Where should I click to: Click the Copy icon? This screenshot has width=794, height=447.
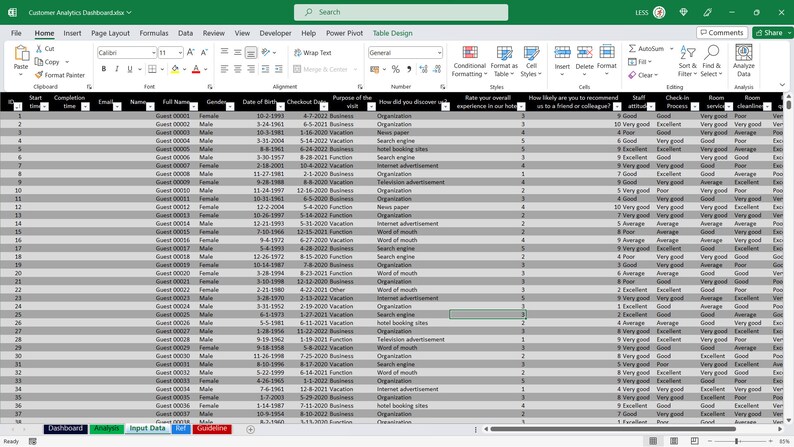(x=39, y=62)
